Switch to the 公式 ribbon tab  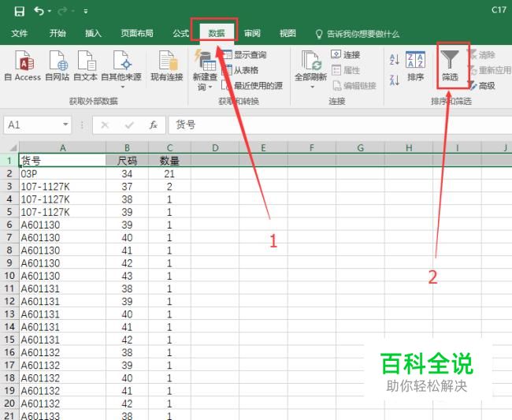180,33
